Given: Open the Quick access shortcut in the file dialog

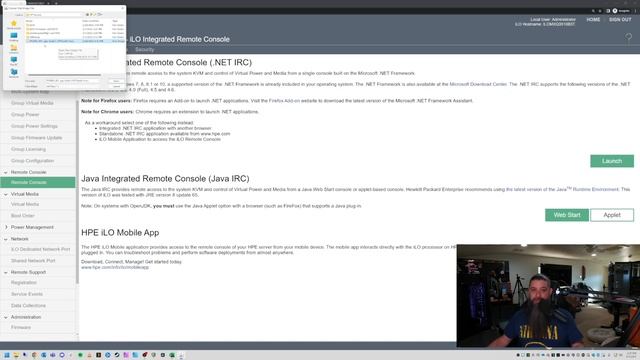Looking at the screenshot, I should pos(13,25).
